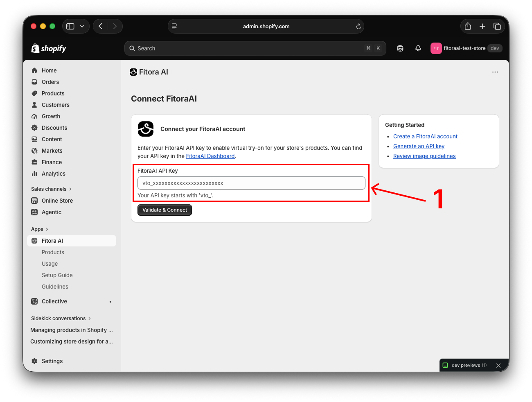Open the Fitora AI page three-dot menu

[495, 72]
